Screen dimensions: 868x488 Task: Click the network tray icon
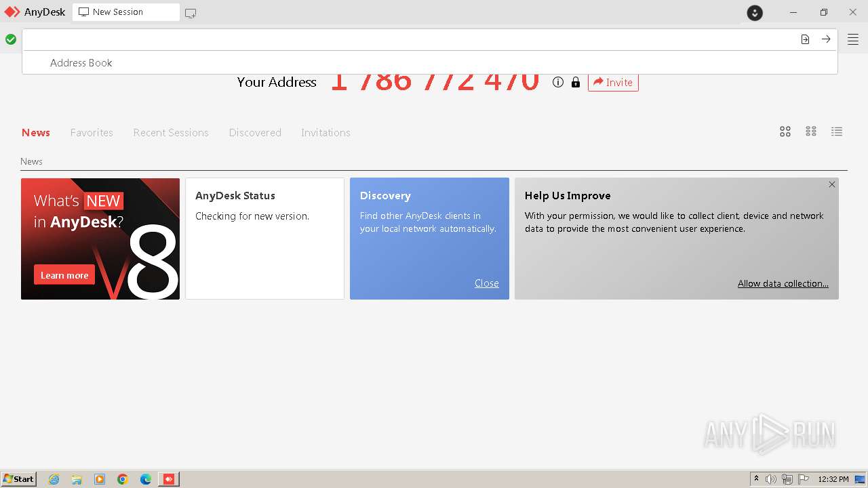pos(787,479)
